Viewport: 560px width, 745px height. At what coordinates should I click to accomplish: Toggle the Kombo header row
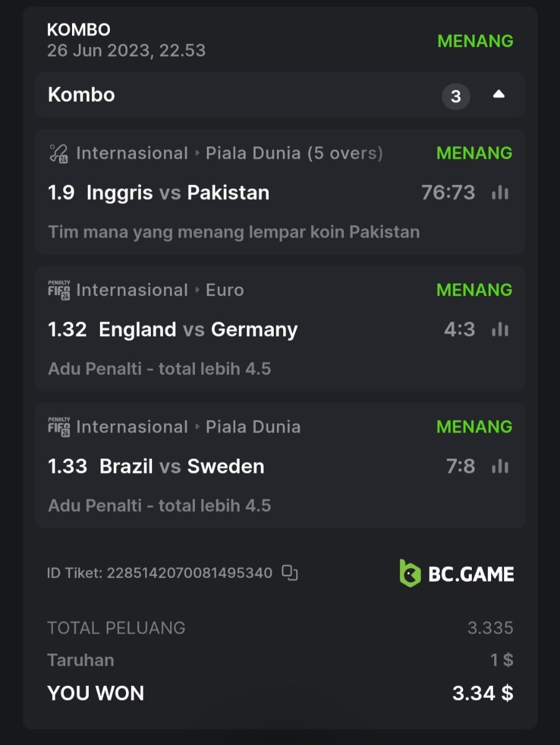[x=248, y=95]
